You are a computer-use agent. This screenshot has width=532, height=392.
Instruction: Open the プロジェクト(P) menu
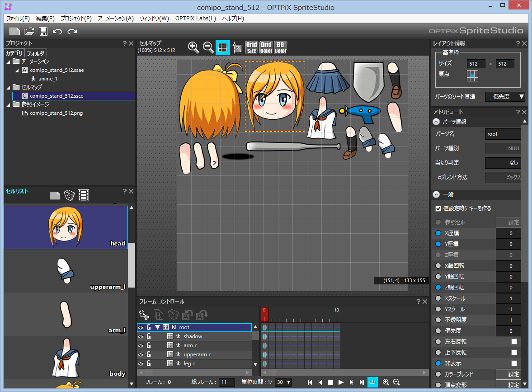pos(76,19)
